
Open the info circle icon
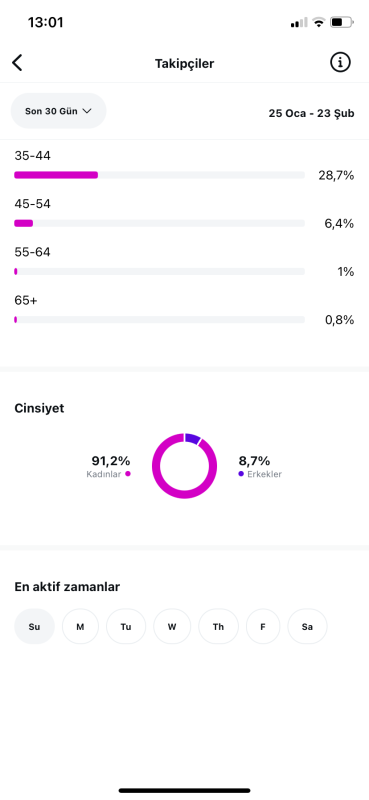click(x=340, y=63)
